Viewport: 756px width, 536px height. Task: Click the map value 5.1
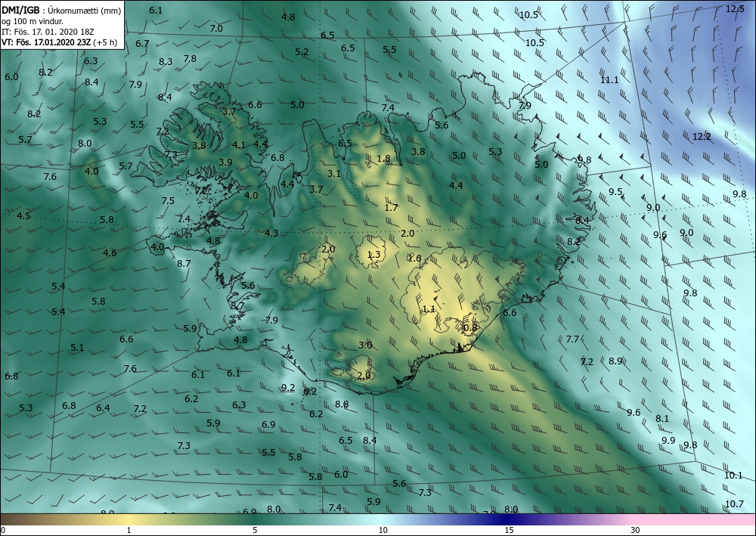tap(77, 348)
